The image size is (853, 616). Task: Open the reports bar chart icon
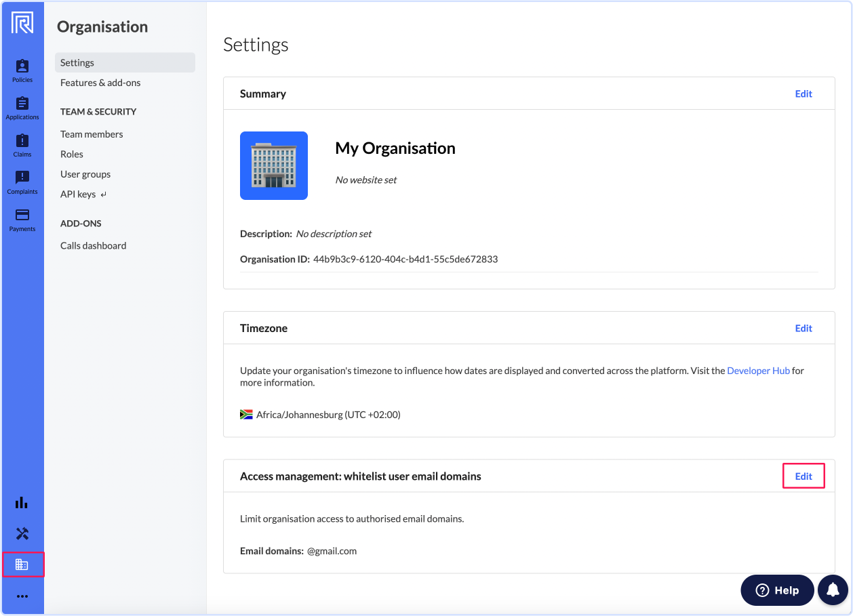point(22,503)
